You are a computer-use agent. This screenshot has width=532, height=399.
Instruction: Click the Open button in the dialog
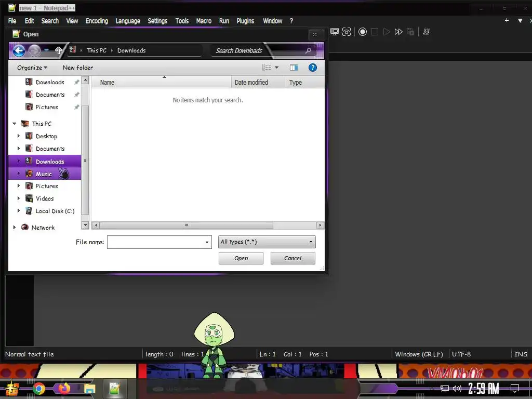pos(241,258)
